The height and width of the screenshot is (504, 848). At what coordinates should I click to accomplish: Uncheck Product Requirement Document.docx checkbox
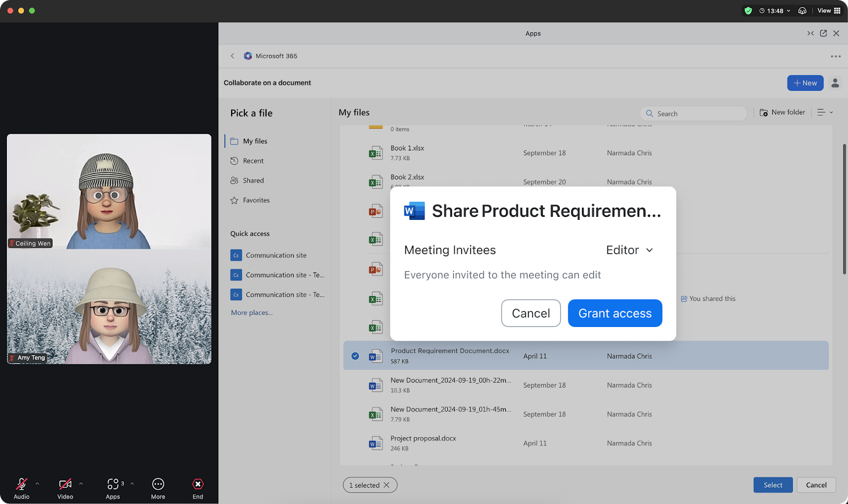click(x=355, y=356)
